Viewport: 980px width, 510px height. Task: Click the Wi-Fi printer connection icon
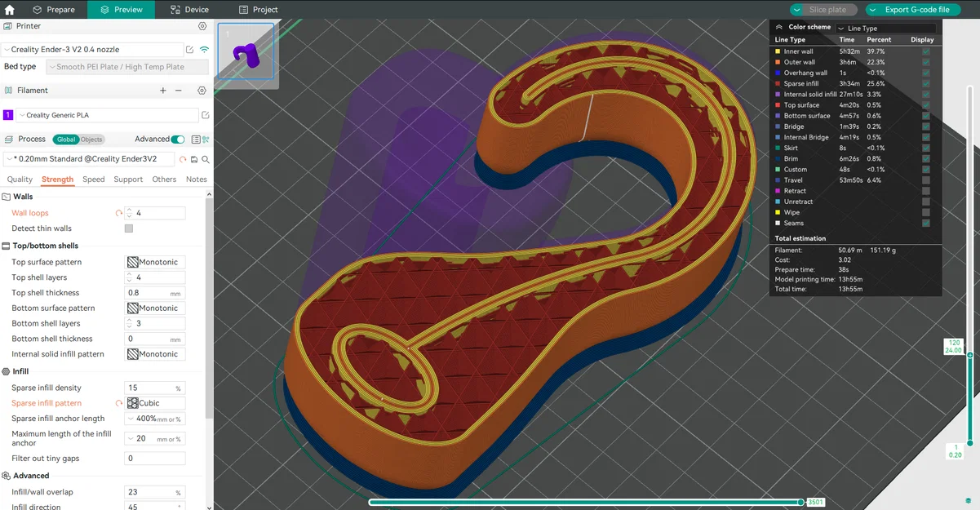[204, 50]
